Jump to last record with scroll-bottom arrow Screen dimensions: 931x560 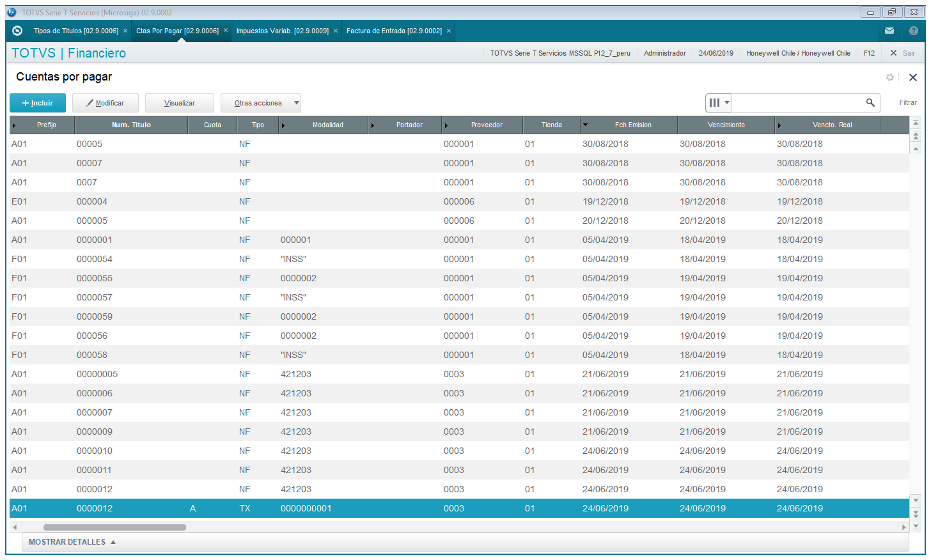click(916, 526)
